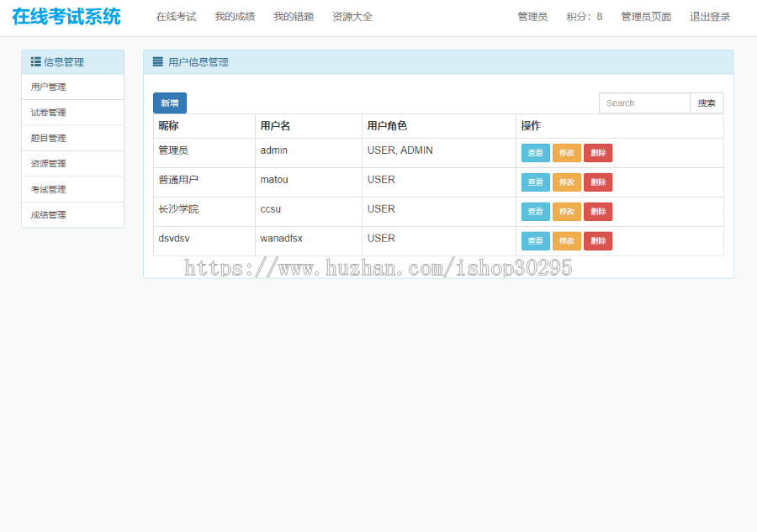Click 修改 for the ccsu row
The width and height of the screenshot is (757, 532).
pos(567,212)
